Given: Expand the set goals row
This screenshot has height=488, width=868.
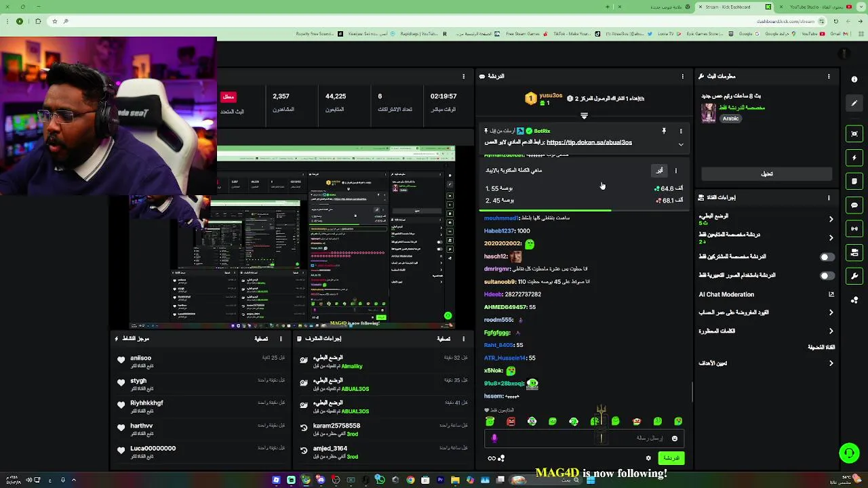Looking at the screenshot, I should coord(766,363).
